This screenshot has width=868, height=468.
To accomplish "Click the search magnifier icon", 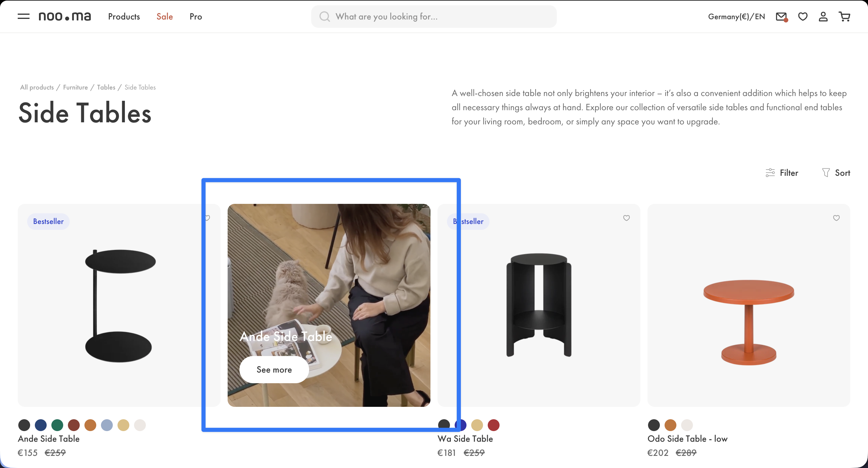I will coord(324,17).
